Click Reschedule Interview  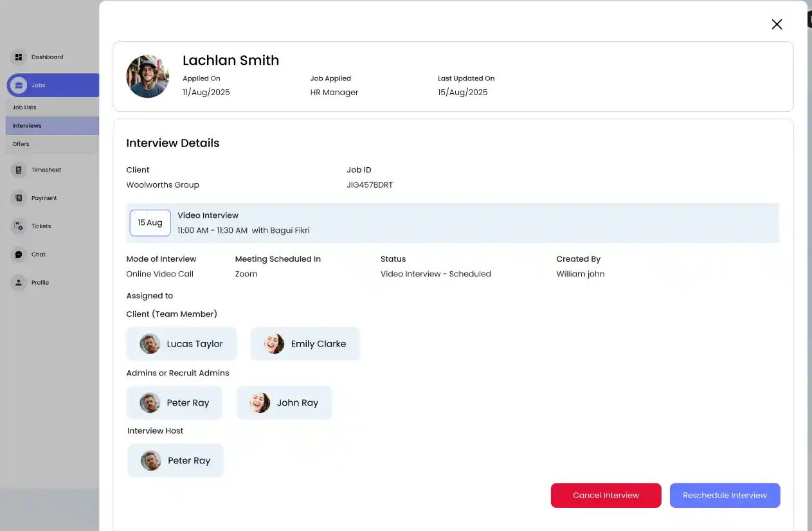(725, 495)
